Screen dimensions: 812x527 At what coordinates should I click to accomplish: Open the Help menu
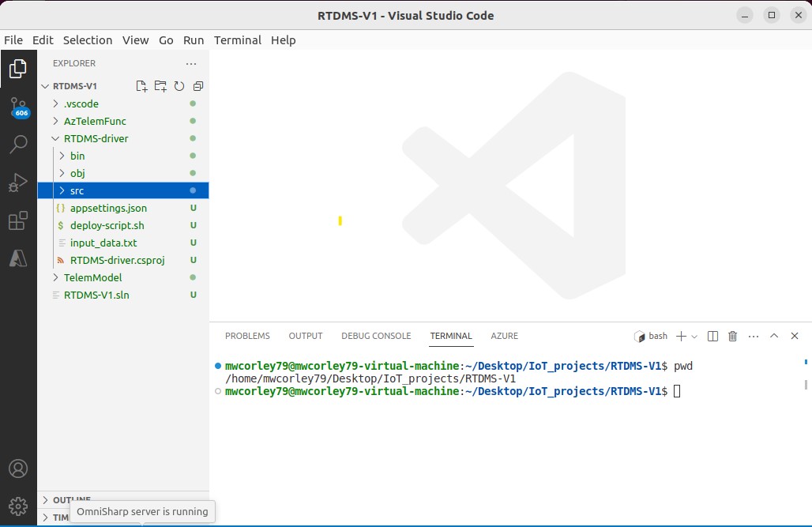[x=284, y=40]
